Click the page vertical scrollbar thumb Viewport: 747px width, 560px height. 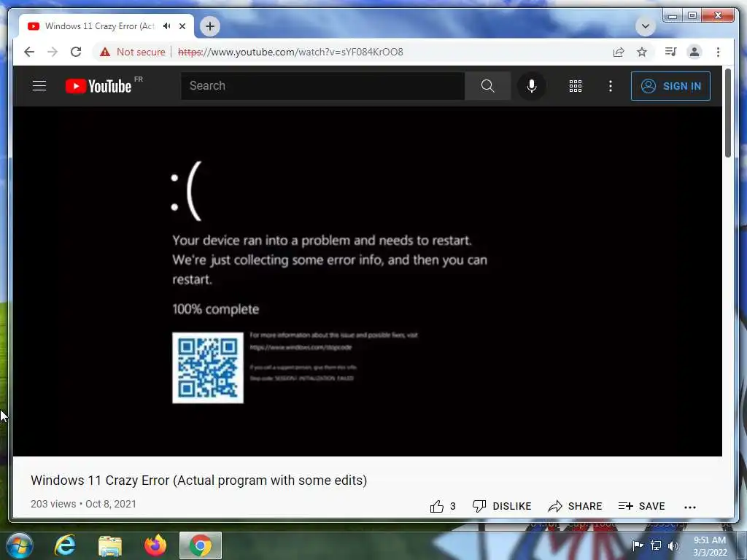pos(727,112)
